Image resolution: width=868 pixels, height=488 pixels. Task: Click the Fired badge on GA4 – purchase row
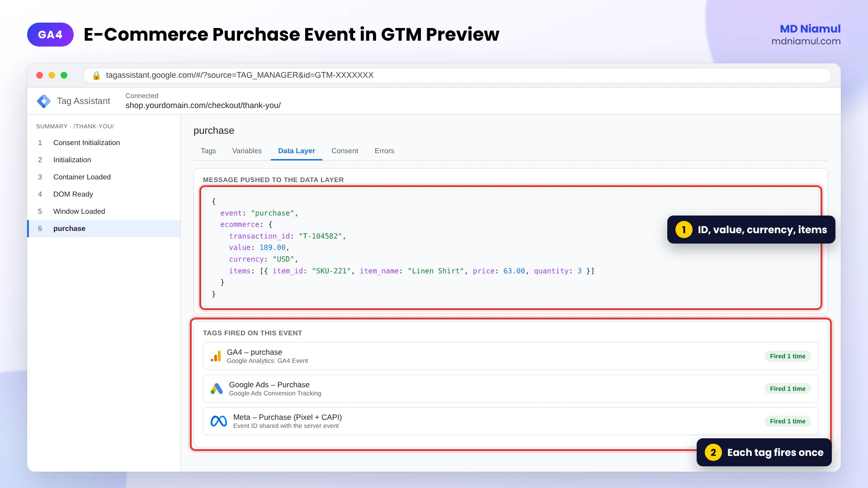[788, 356]
